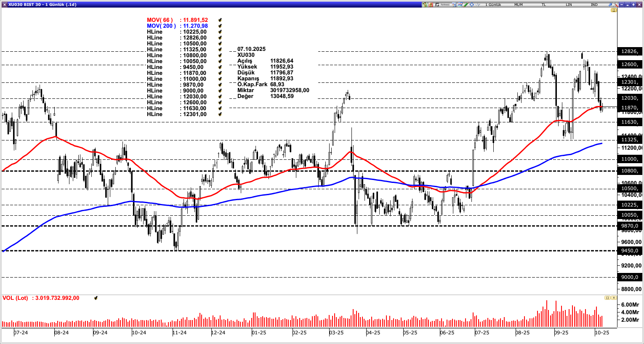Click the blue four-arrow move icon
This screenshot has height=344, width=644.
coord(472,5)
